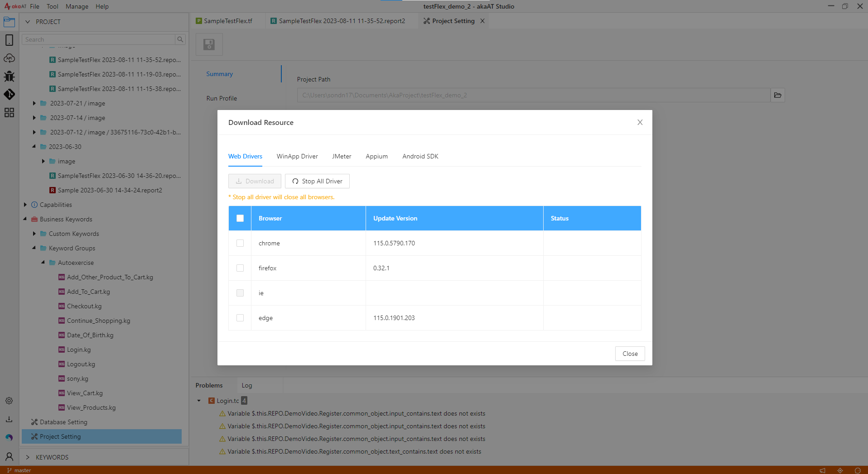Open the Login.kg keyword group file
868x474 pixels.
79,350
